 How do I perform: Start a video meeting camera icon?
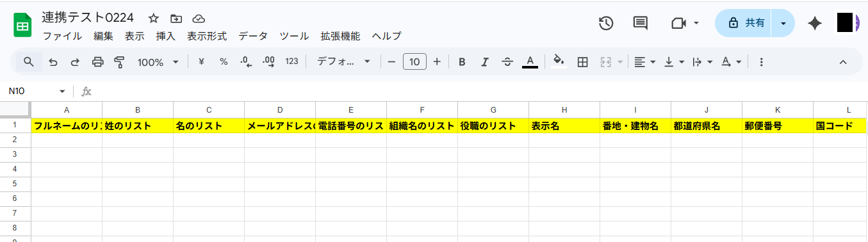(678, 23)
